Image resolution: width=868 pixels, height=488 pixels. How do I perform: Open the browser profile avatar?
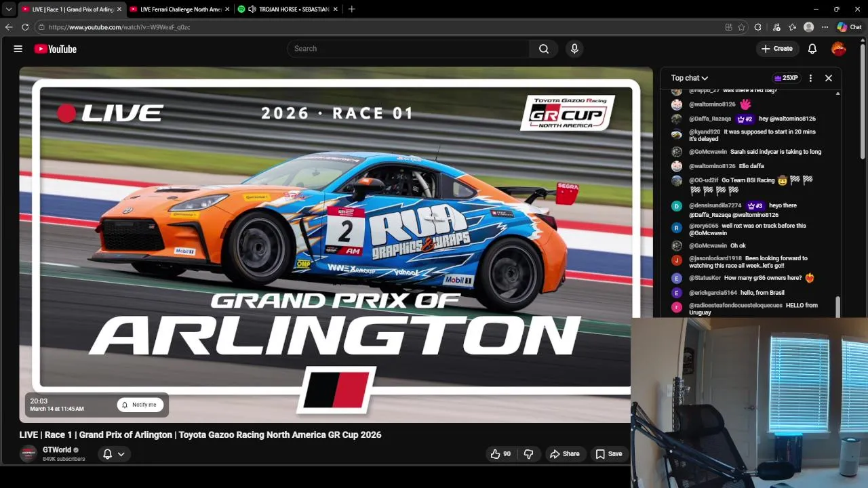point(808,27)
